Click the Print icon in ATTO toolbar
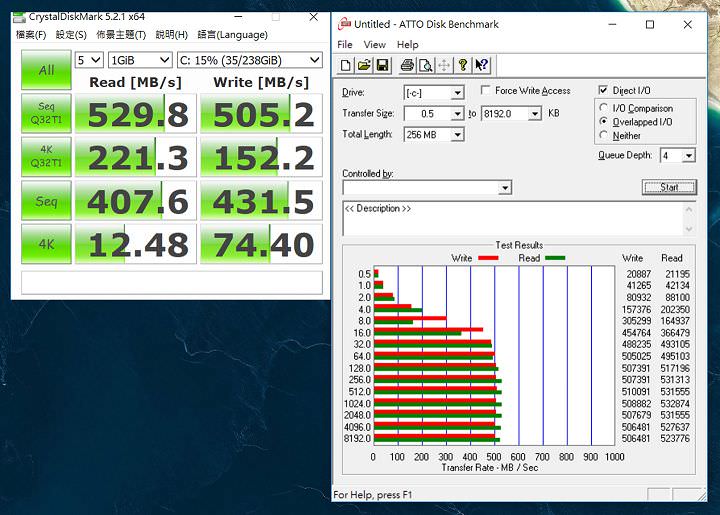Viewport: 720px width, 515px height. 407,66
